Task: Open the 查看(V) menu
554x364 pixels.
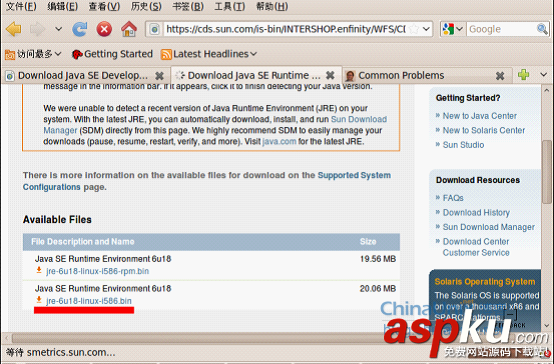Action: [104, 6]
